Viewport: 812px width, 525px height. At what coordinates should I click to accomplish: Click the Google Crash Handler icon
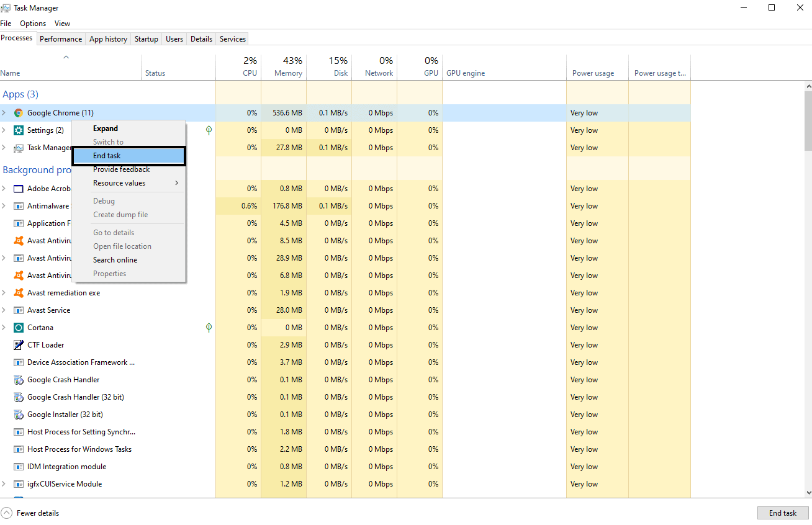click(x=18, y=379)
